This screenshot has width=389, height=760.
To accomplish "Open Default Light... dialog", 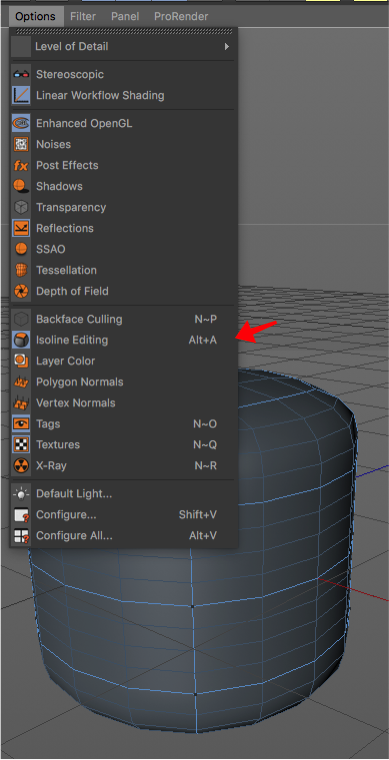I will pos(124,494).
